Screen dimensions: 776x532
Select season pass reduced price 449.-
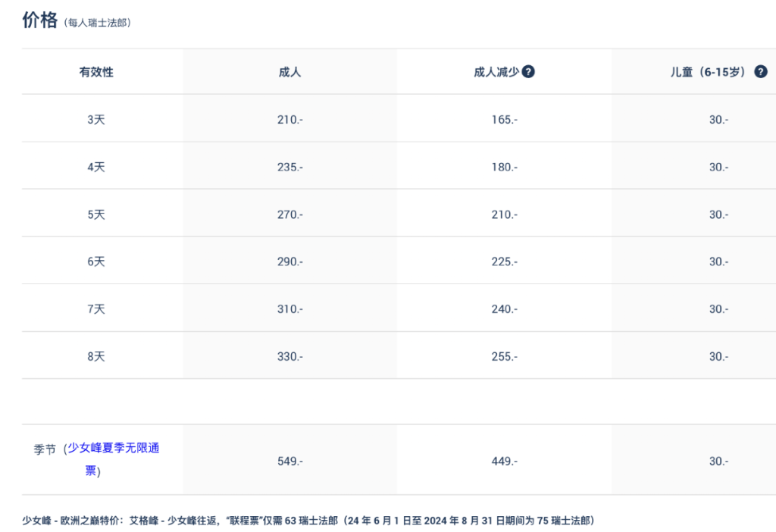504,462
